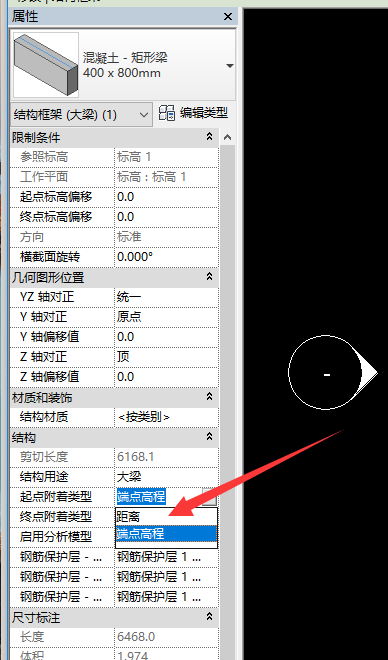Click the first 钢筋保护层 1 value
The height and width of the screenshot is (660, 388).
point(166,557)
